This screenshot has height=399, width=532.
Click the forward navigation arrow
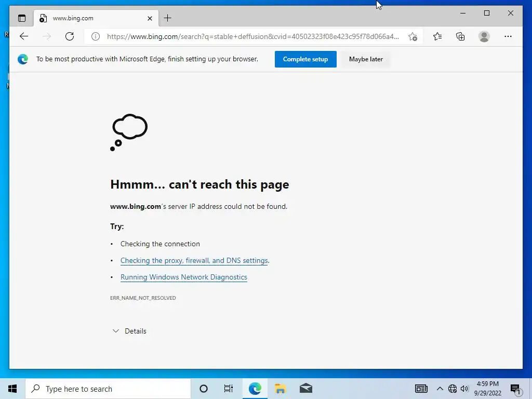pos(46,36)
